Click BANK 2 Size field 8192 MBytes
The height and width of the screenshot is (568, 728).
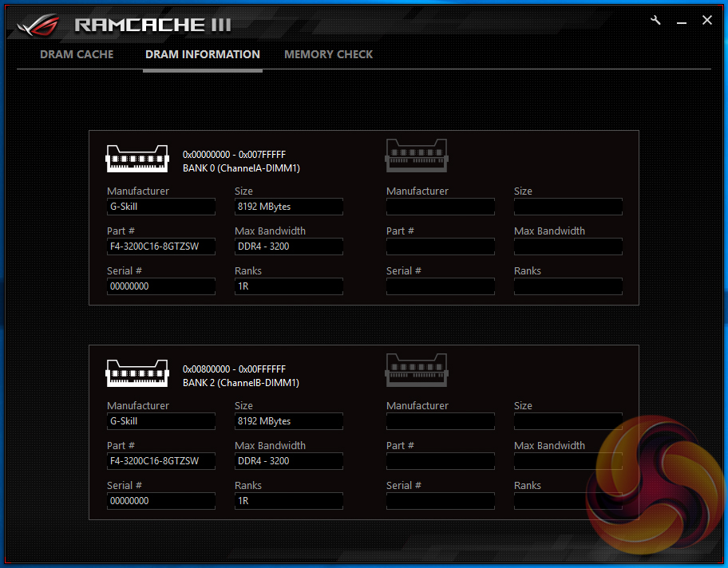pyautogui.click(x=289, y=421)
